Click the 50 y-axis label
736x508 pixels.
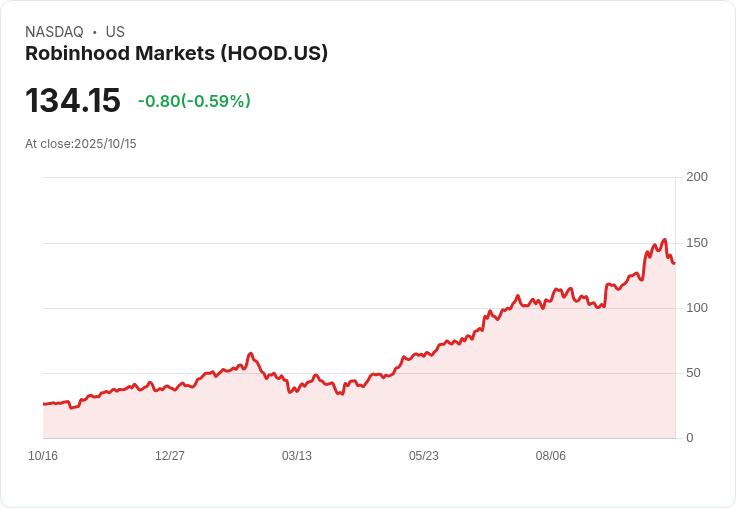[x=699, y=373]
